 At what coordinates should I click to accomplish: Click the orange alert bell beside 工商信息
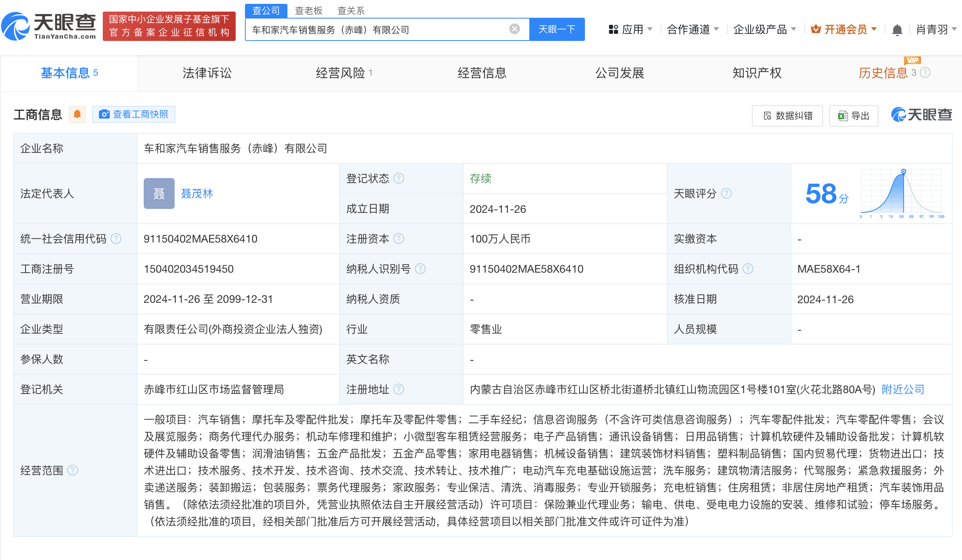[x=77, y=114]
